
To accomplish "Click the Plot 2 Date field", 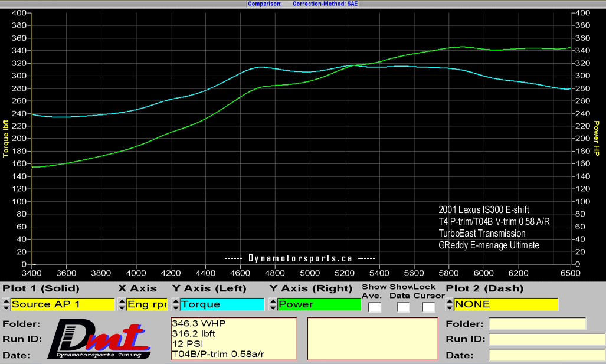I will (547, 355).
